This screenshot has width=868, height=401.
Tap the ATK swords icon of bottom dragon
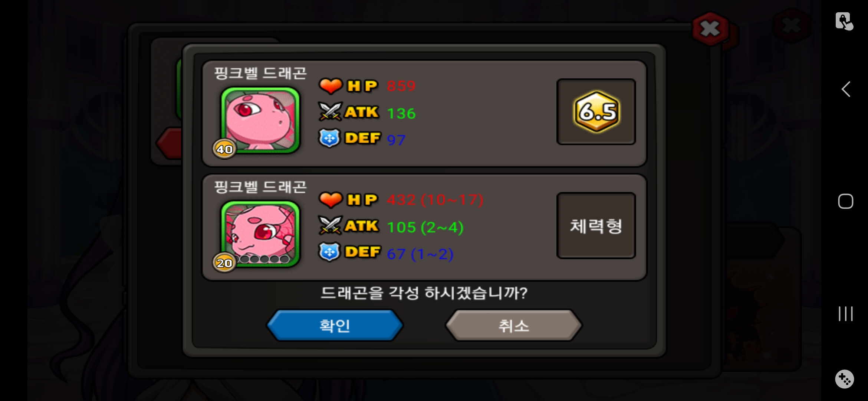(x=330, y=225)
